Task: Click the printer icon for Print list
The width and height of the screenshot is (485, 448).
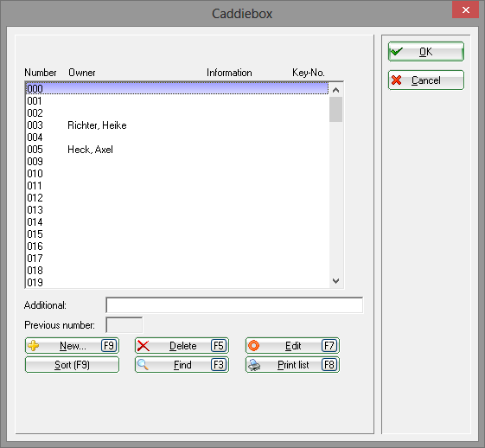Action: click(x=254, y=365)
